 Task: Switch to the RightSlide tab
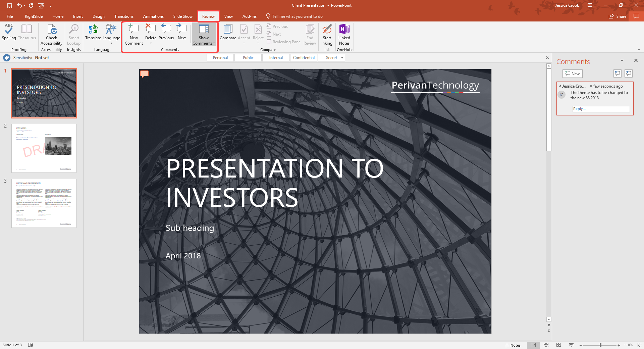coord(34,16)
